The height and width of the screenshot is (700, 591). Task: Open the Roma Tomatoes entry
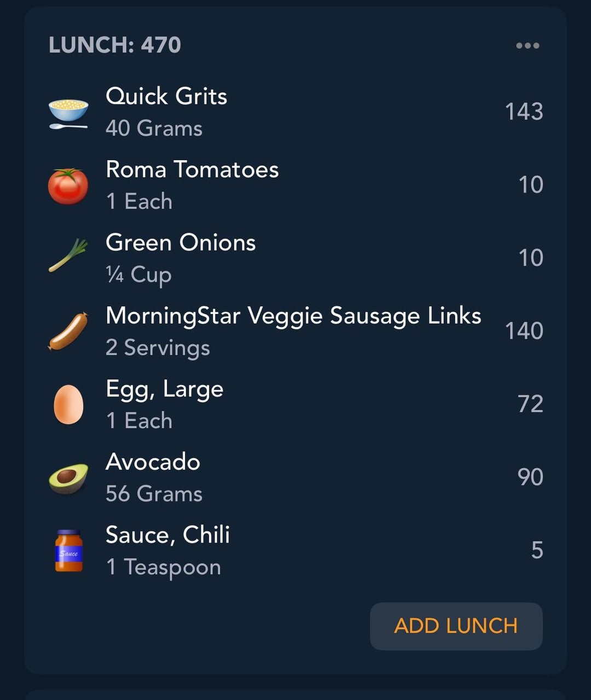296,185
